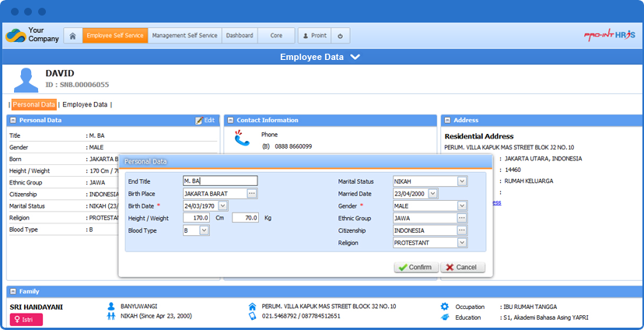Click the Birth Place field
644x330 pixels.
215,193
